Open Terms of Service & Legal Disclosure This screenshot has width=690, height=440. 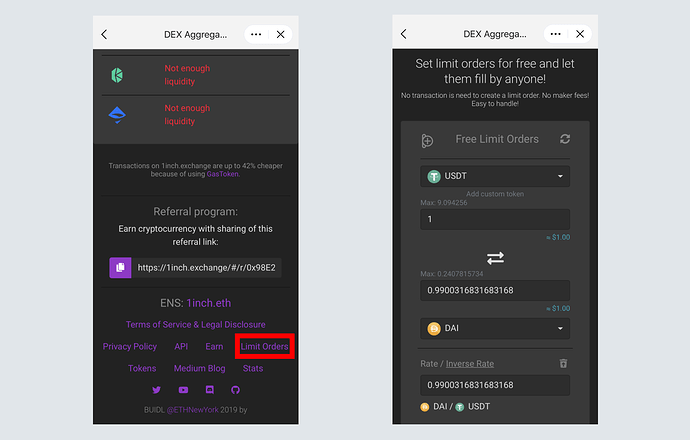tap(195, 324)
